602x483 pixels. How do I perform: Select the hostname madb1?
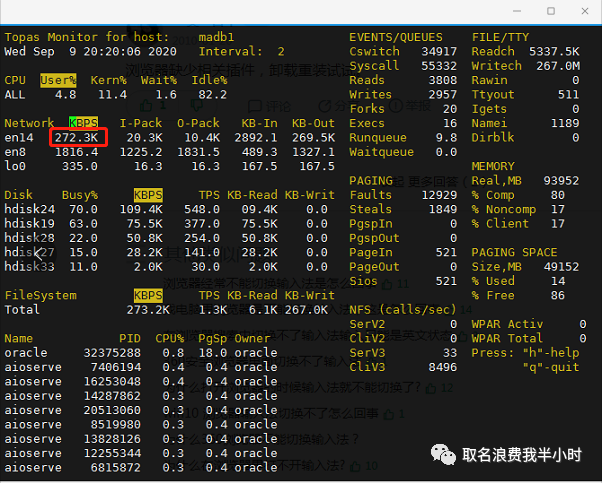pos(217,37)
